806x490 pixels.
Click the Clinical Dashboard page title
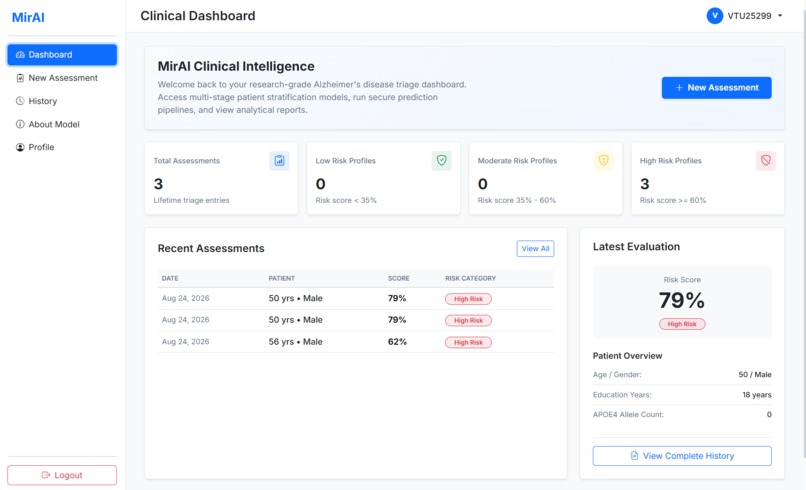(198, 16)
